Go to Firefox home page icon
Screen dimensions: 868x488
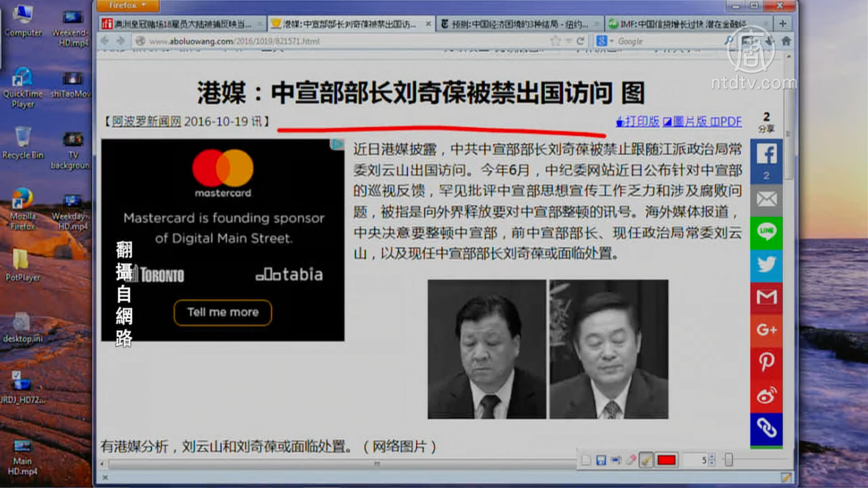(x=786, y=41)
